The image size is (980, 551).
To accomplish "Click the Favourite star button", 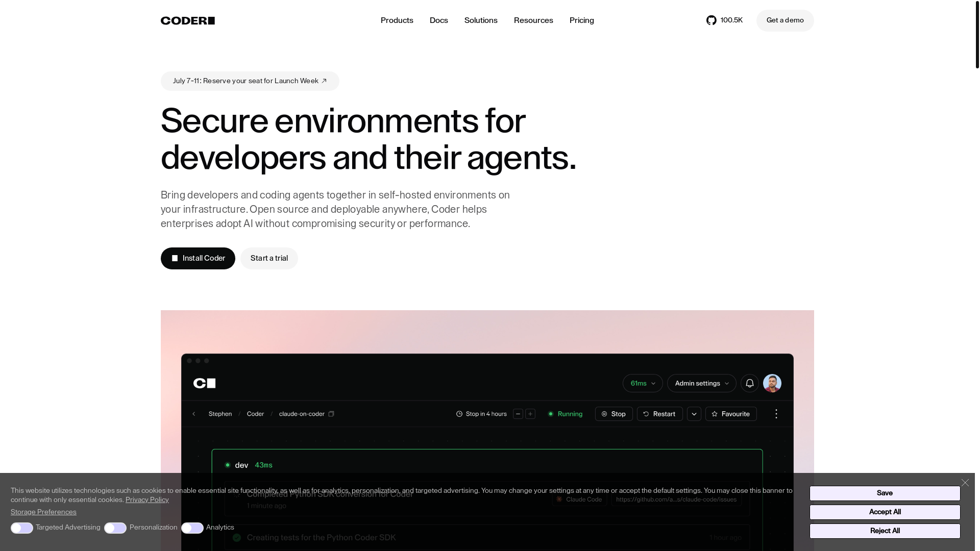I will (x=731, y=414).
